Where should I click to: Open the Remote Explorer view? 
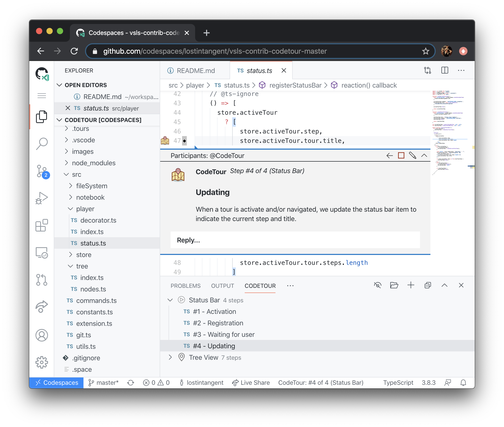(x=42, y=253)
